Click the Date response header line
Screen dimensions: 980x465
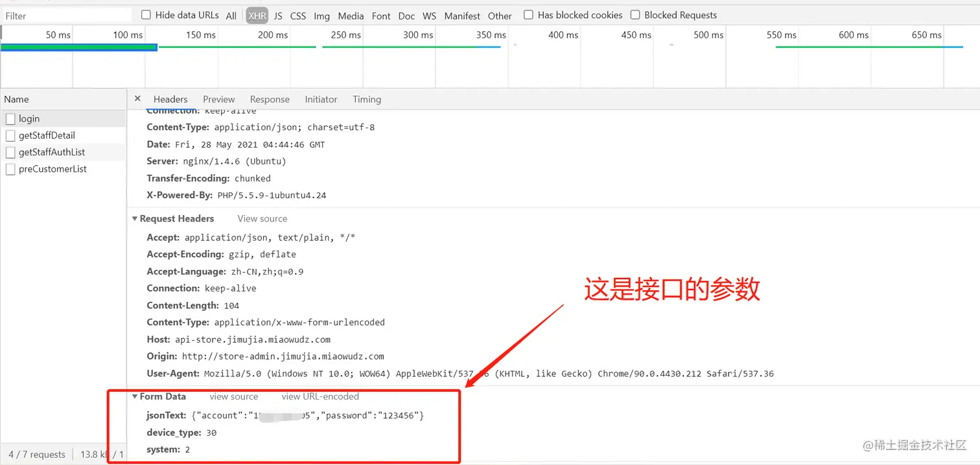click(236, 144)
